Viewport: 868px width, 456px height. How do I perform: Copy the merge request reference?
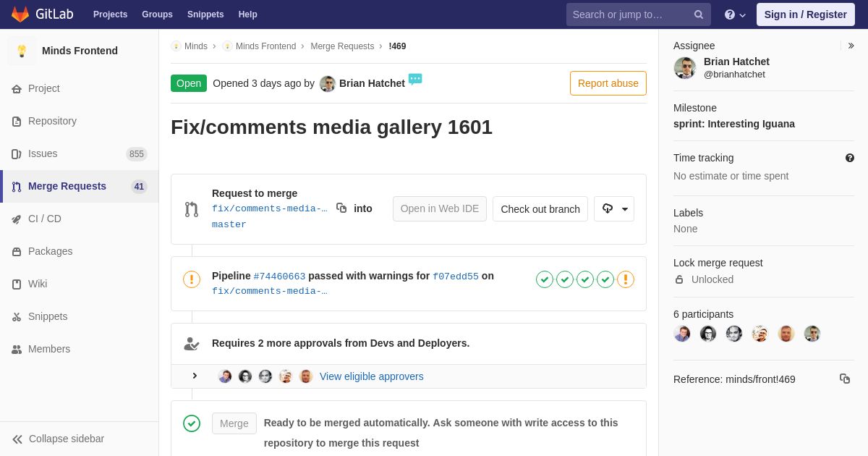[844, 379]
